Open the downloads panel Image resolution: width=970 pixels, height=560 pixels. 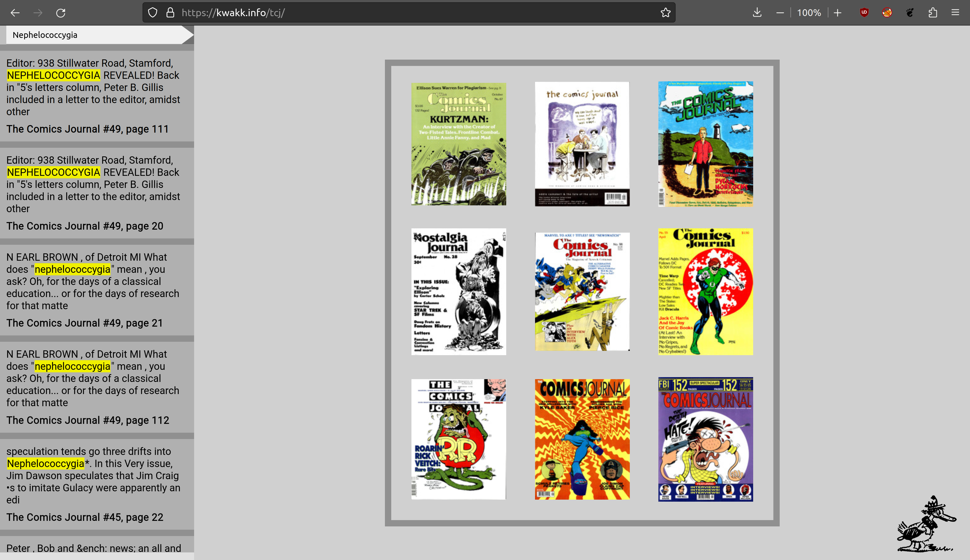pyautogui.click(x=757, y=13)
